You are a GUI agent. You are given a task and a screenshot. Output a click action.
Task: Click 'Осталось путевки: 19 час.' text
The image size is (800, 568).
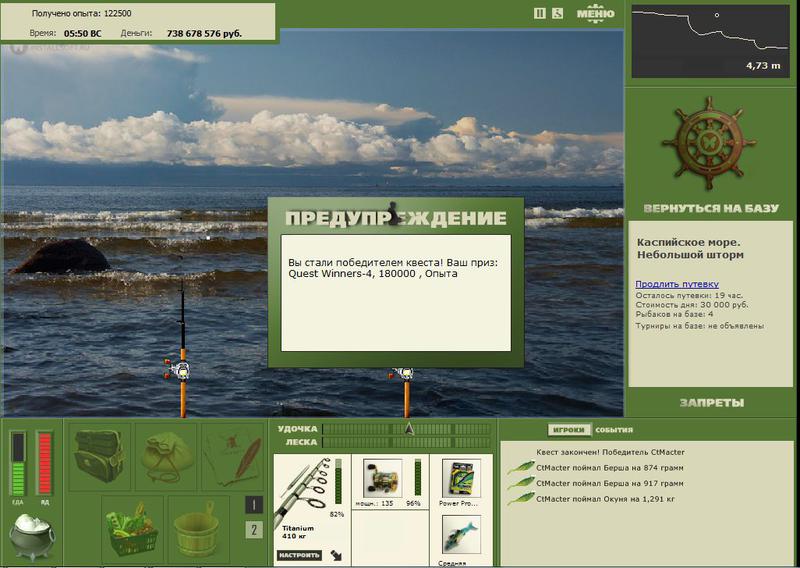(x=689, y=295)
